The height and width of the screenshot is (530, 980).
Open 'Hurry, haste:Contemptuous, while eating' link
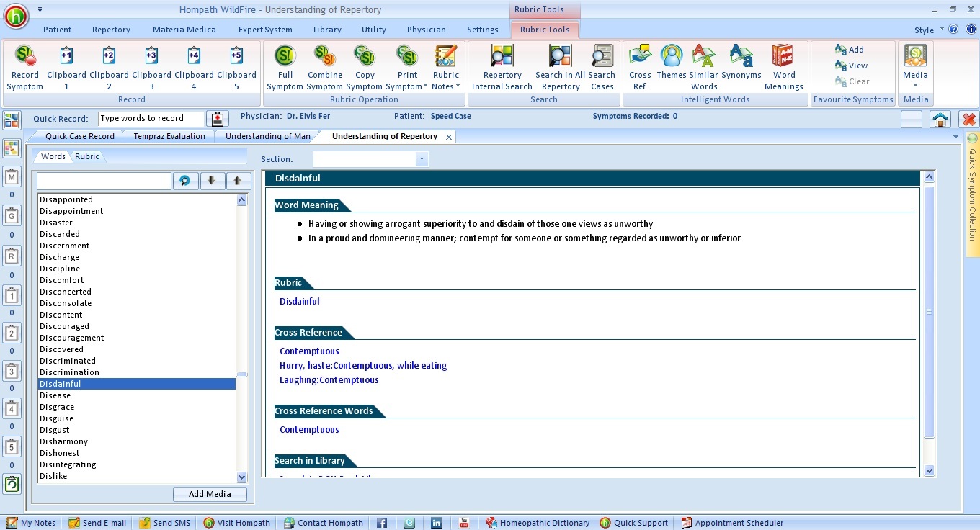[363, 366]
